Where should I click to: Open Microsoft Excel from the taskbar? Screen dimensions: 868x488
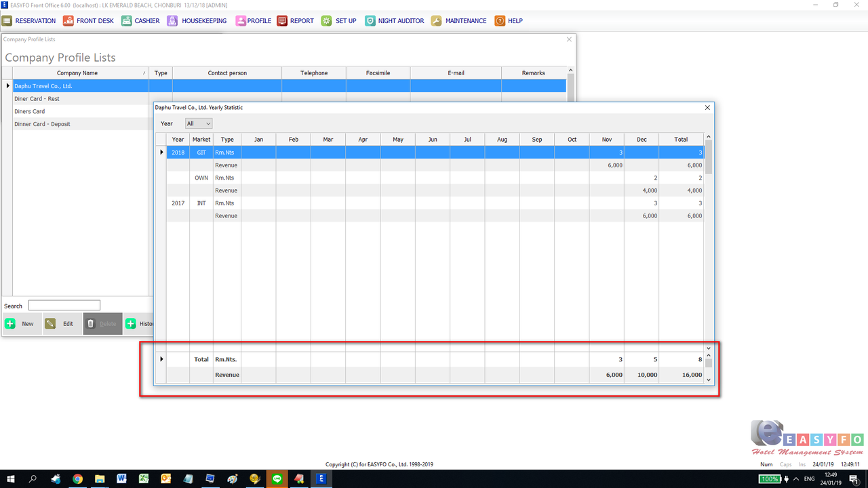[x=144, y=479]
